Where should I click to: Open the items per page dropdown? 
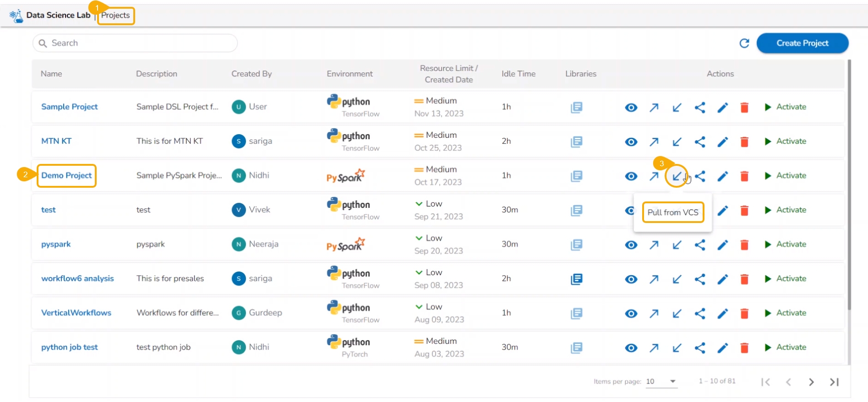click(x=661, y=381)
